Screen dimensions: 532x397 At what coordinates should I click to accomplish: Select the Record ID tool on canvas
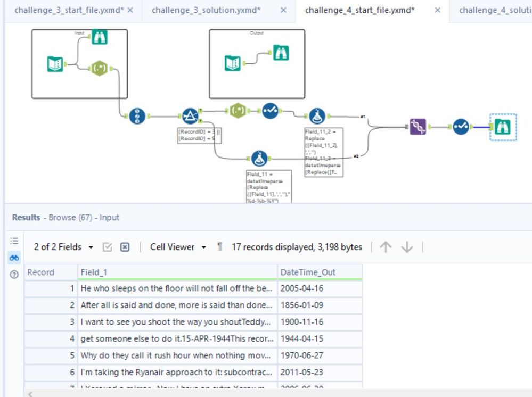pyautogui.click(x=137, y=117)
